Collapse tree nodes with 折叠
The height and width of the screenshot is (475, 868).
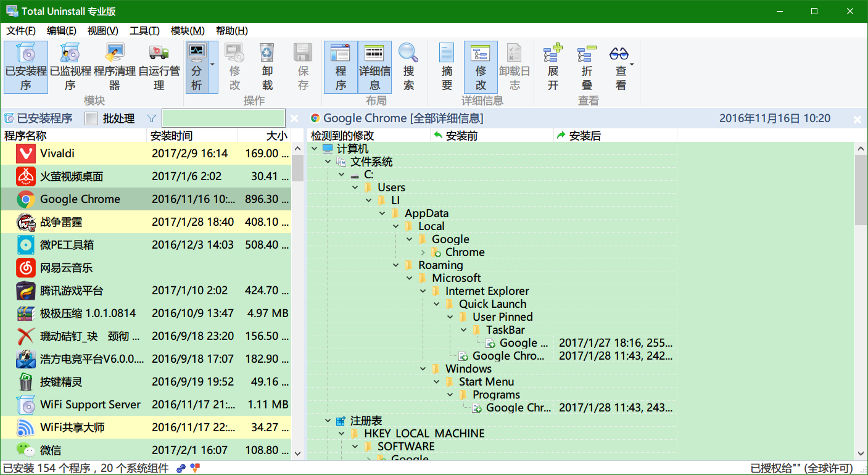(x=587, y=67)
